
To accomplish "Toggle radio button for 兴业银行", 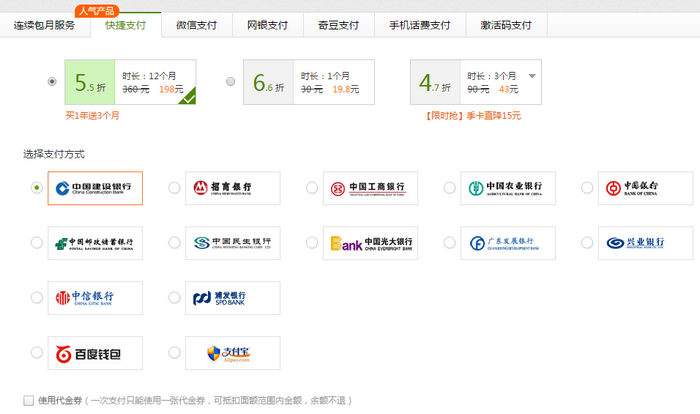I will pos(587,243).
